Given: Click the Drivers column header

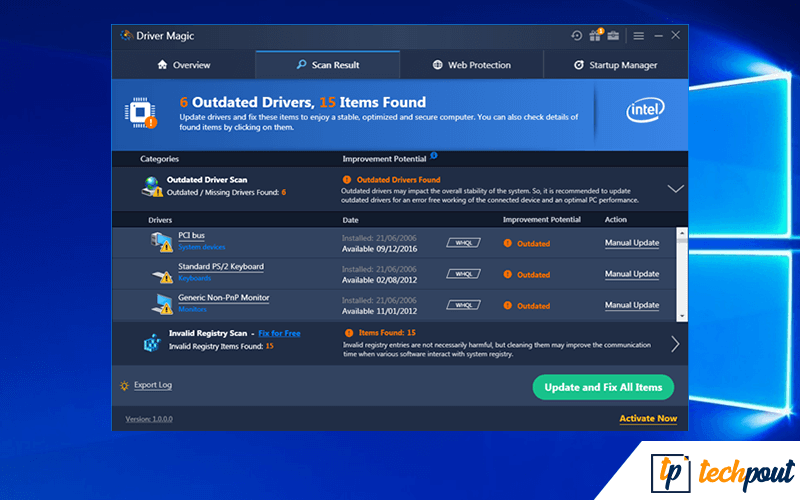Looking at the screenshot, I should coord(160,220).
